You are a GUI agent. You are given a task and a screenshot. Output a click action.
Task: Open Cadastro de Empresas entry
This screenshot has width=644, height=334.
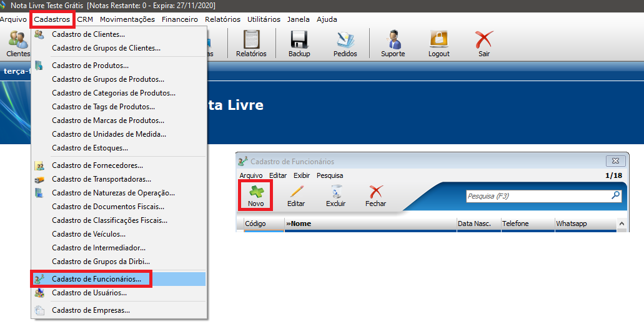pos(91,310)
